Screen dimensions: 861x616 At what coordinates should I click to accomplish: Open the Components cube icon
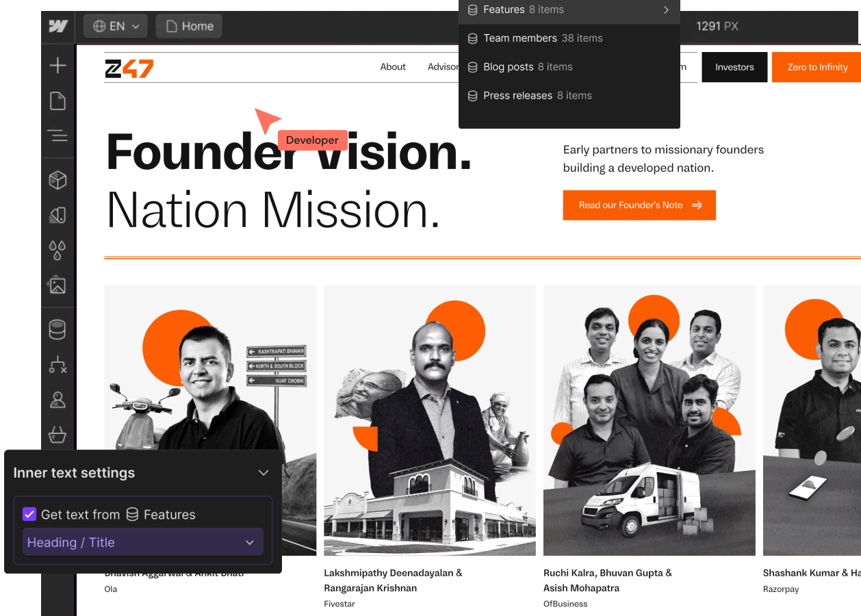(x=58, y=180)
